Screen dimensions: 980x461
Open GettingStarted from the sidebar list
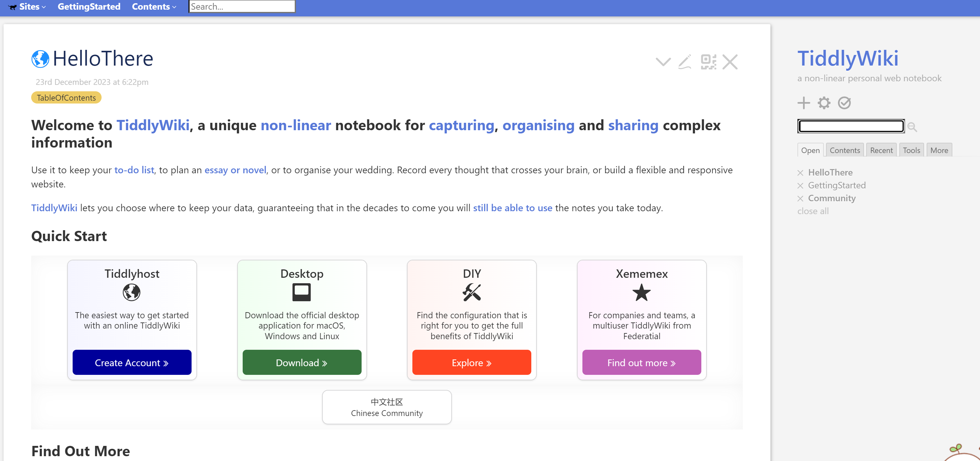(x=837, y=185)
